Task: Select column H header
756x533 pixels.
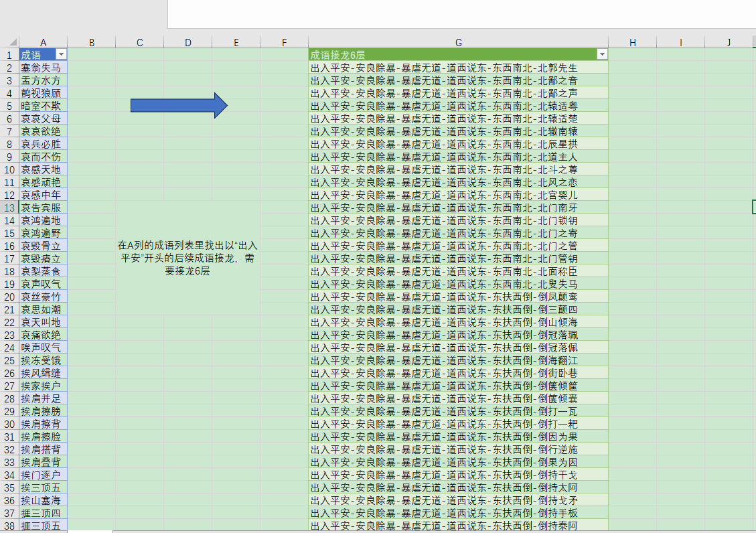Action: (632, 42)
